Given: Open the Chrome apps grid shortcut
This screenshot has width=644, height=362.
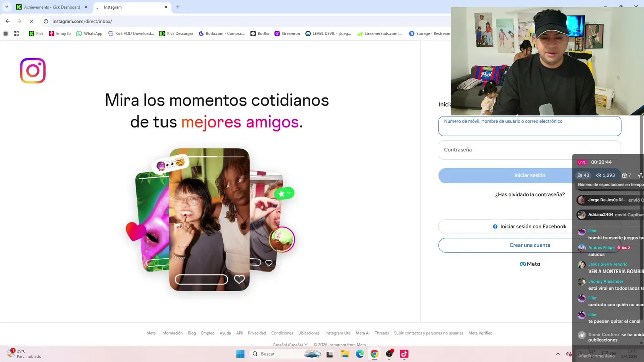Looking at the screenshot, I should pos(16,34).
